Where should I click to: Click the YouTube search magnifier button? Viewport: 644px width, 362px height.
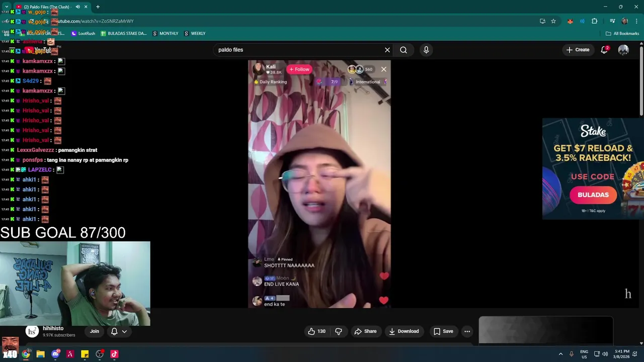point(404,50)
